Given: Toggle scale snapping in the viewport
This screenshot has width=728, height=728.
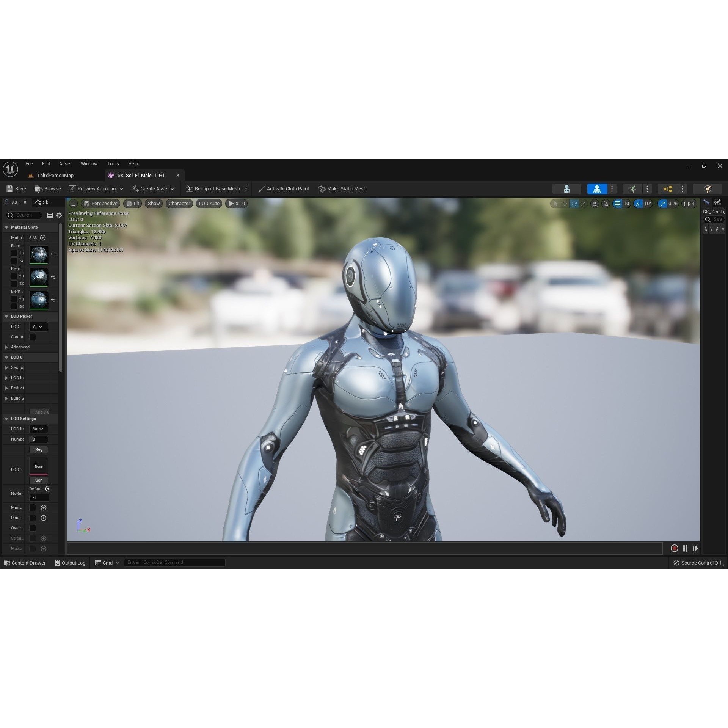Looking at the screenshot, I should coord(662,204).
